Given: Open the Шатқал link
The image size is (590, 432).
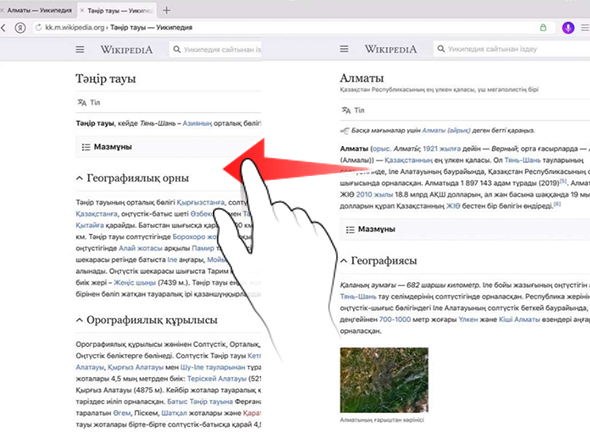Looking at the screenshot, I should click(174, 413).
